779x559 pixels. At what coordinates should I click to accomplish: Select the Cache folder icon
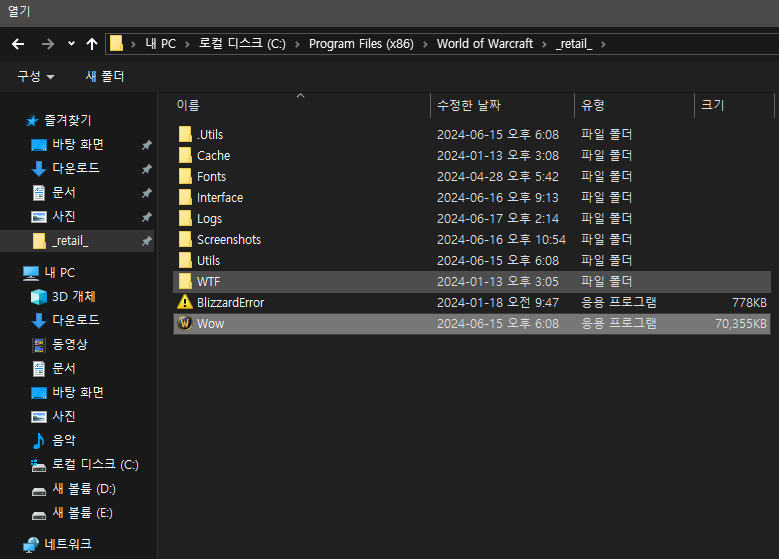(185, 155)
